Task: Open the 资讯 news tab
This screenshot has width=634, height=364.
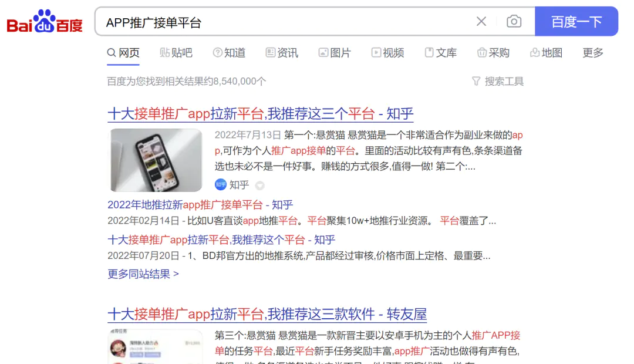Action: (x=282, y=53)
